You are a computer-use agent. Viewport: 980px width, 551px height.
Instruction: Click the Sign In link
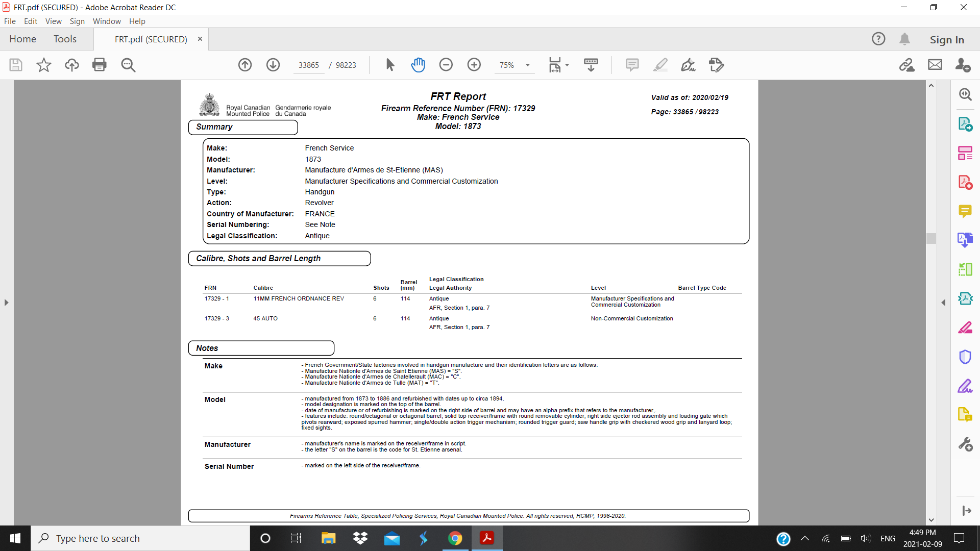[x=947, y=39]
